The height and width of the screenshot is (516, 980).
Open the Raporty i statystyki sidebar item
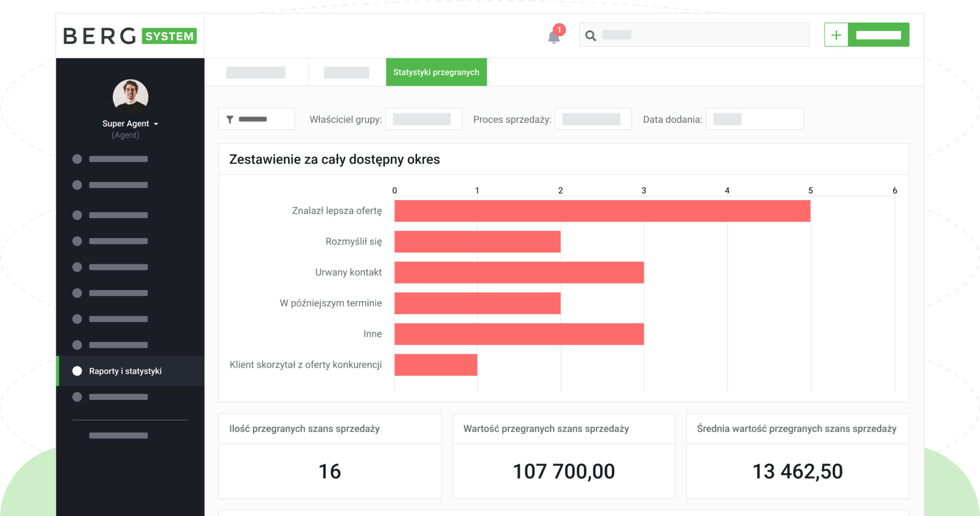point(130,371)
